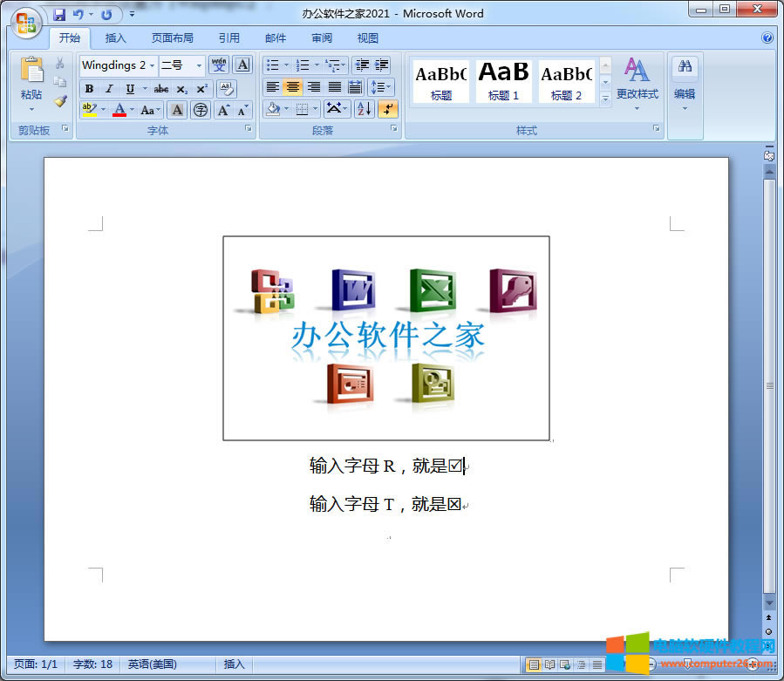Screen dimensions: 784x681
Task: Open the 二号 font size dropdown
Action: click(x=199, y=65)
